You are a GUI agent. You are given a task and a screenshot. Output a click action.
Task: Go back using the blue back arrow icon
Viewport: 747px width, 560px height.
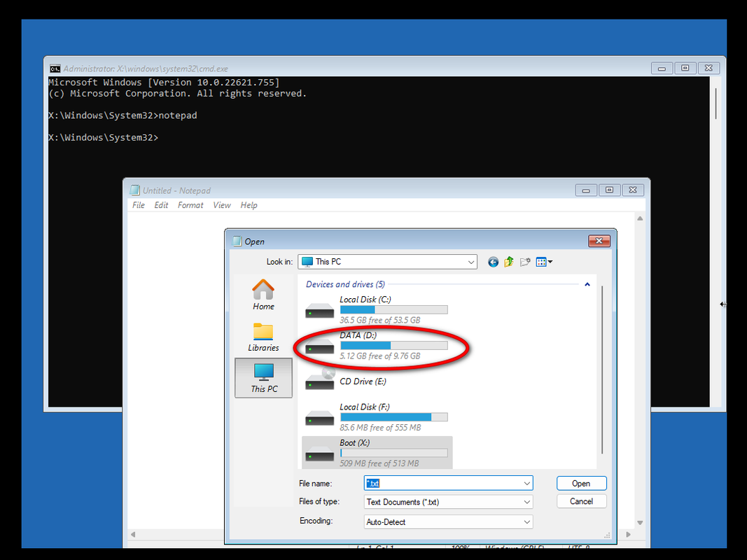coord(493,262)
